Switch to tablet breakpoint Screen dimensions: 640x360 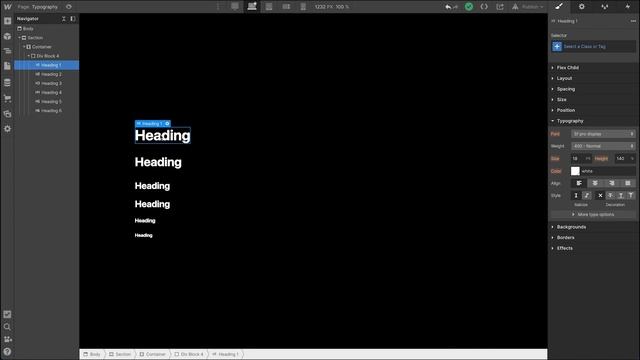coord(269,7)
